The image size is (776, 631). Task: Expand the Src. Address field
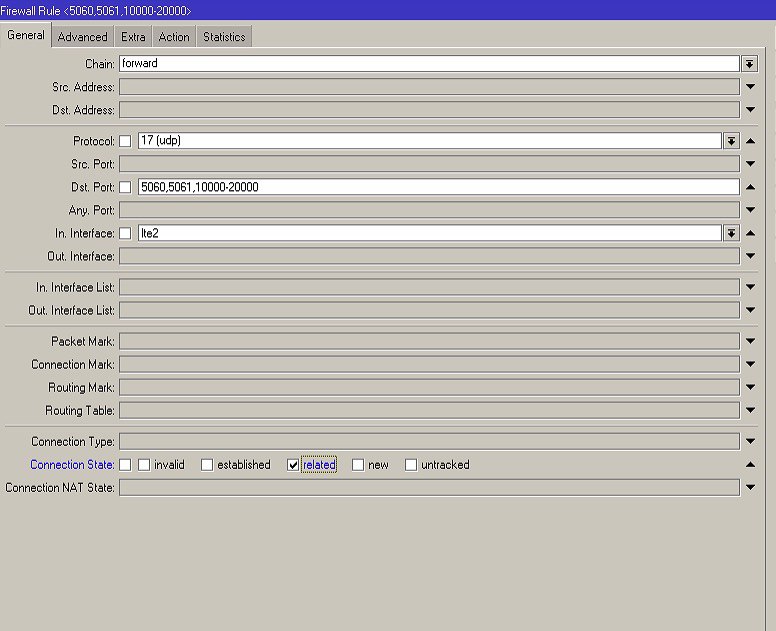(750, 87)
